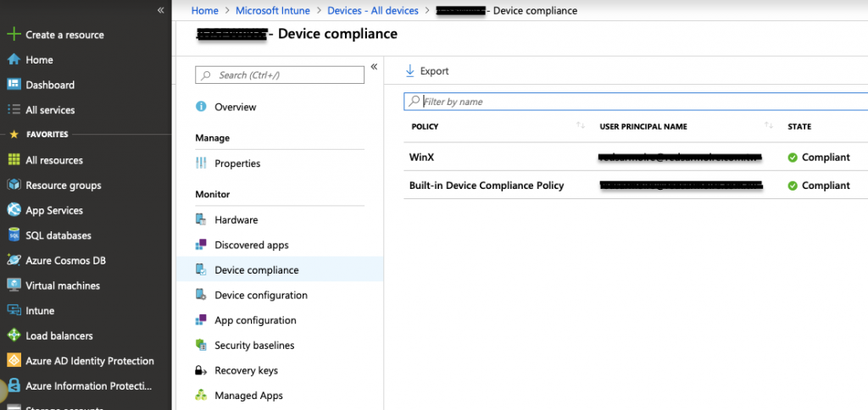
Task: Click the Dashboard icon in sidebar
Action: pyautogui.click(x=14, y=85)
